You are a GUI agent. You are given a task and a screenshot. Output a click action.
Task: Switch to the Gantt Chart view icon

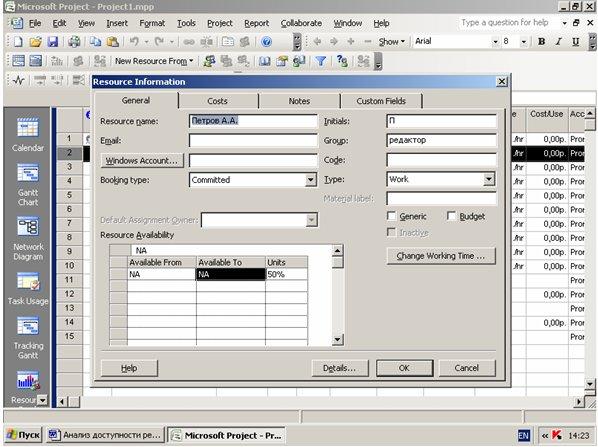27,173
